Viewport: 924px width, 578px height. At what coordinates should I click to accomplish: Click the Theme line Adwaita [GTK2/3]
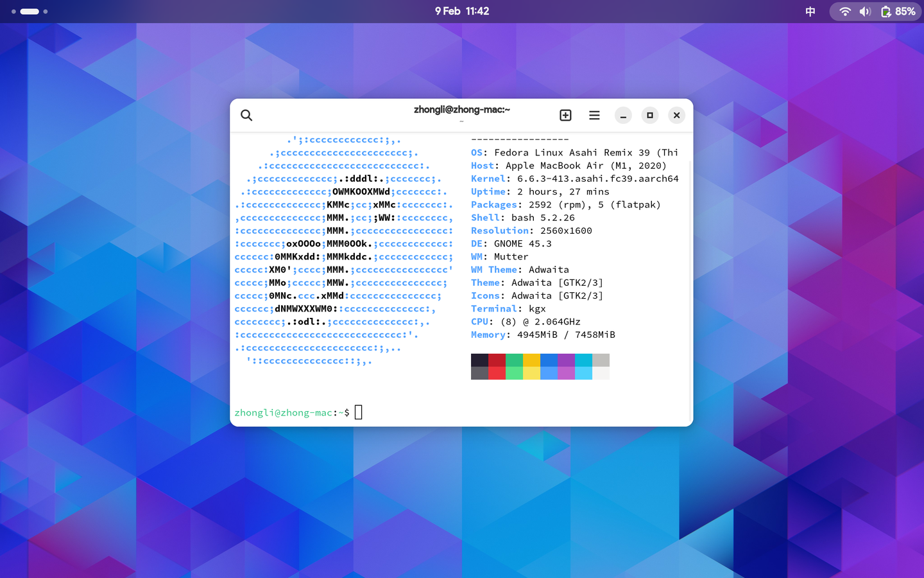click(537, 283)
